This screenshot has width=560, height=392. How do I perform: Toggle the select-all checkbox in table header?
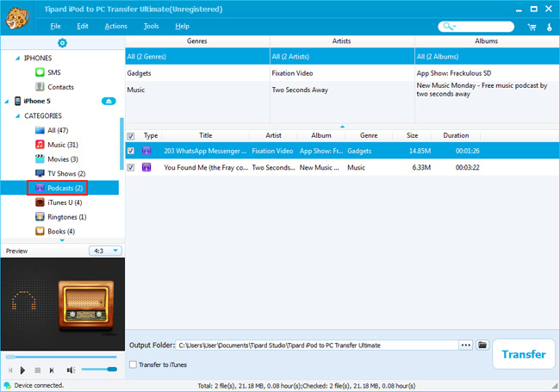point(131,136)
